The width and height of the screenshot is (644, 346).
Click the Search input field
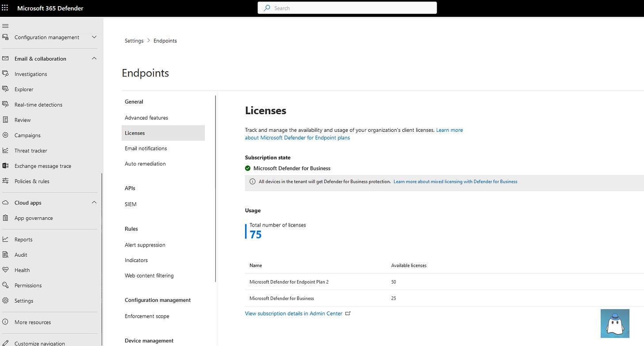(347, 8)
